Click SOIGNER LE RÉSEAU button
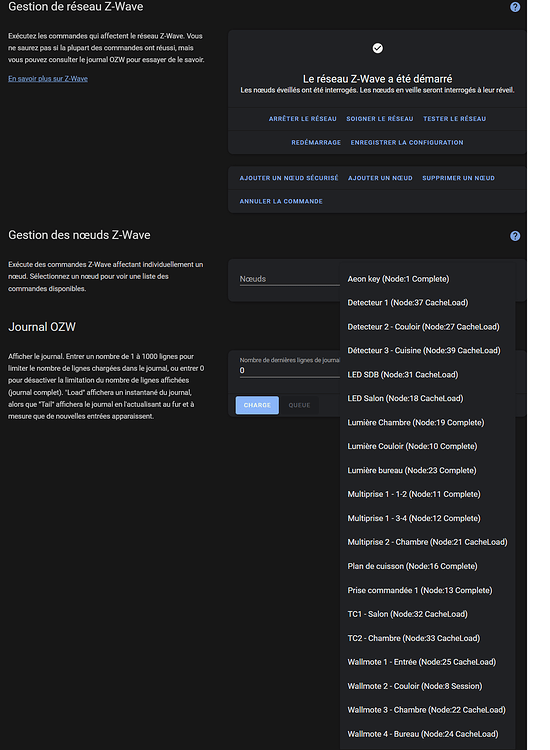550x750 pixels. (x=380, y=119)
